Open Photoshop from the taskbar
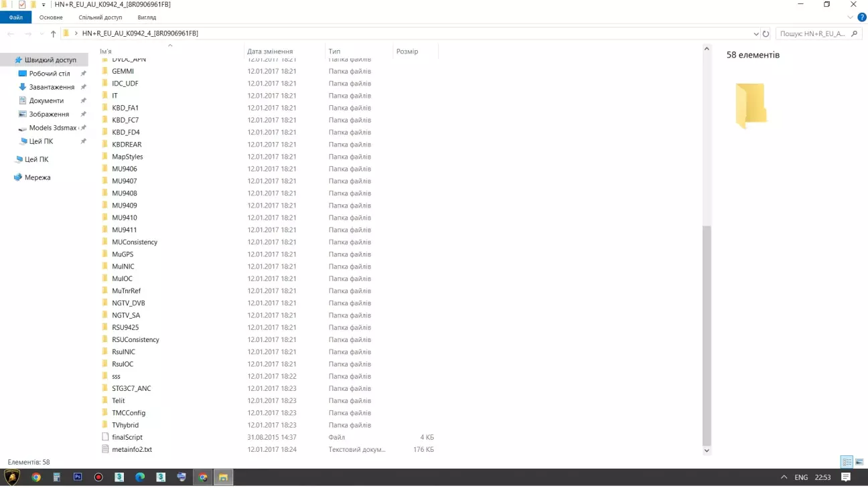868x488 pixels. point(78,477)
